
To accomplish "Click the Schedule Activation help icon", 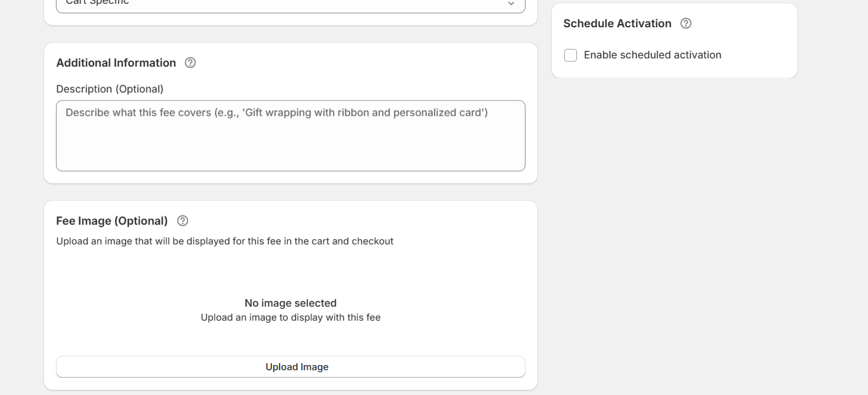I will (686, 23).
